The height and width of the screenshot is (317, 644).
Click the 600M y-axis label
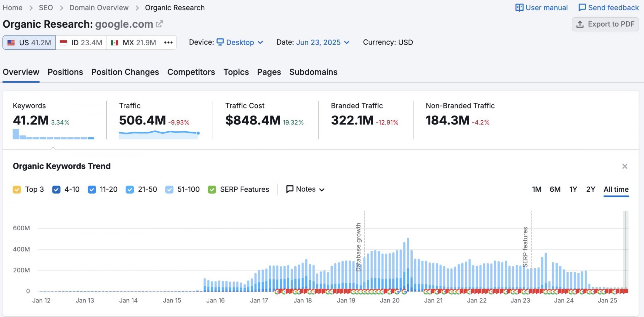pos(21,228)
